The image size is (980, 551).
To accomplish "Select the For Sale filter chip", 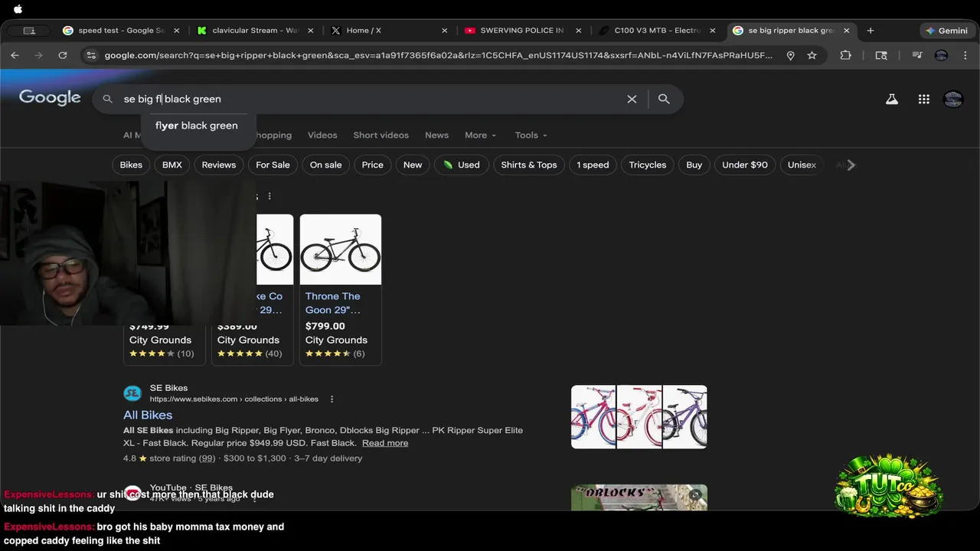I will point(273,165).
